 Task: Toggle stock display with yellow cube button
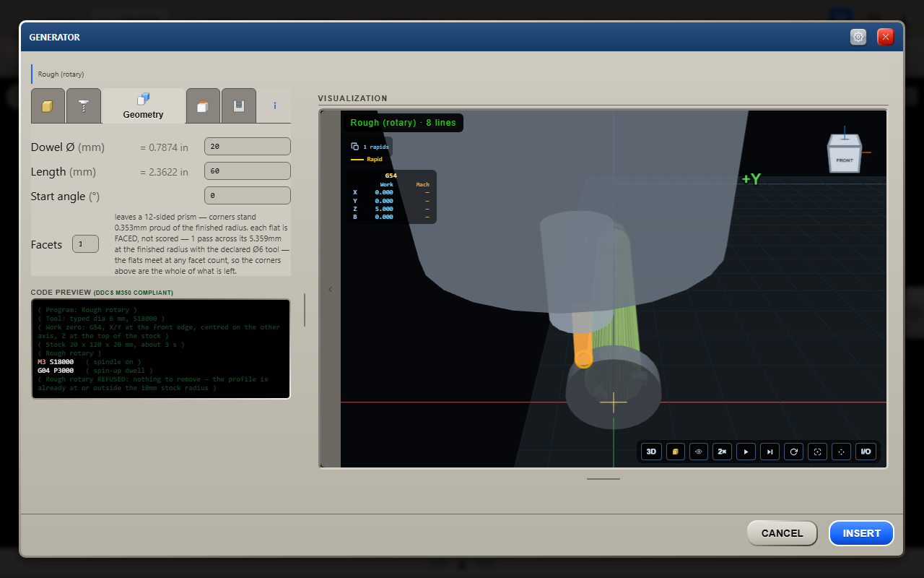675,452
